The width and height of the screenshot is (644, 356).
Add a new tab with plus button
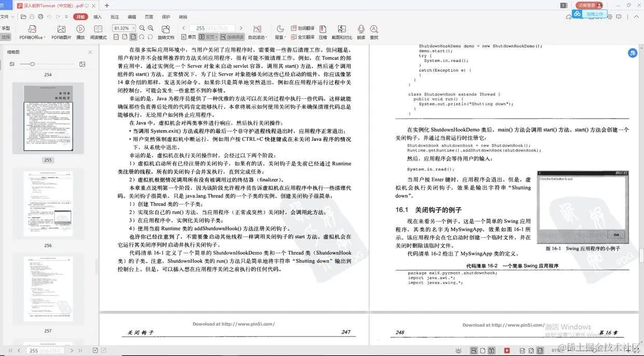[x=107, y=5]
